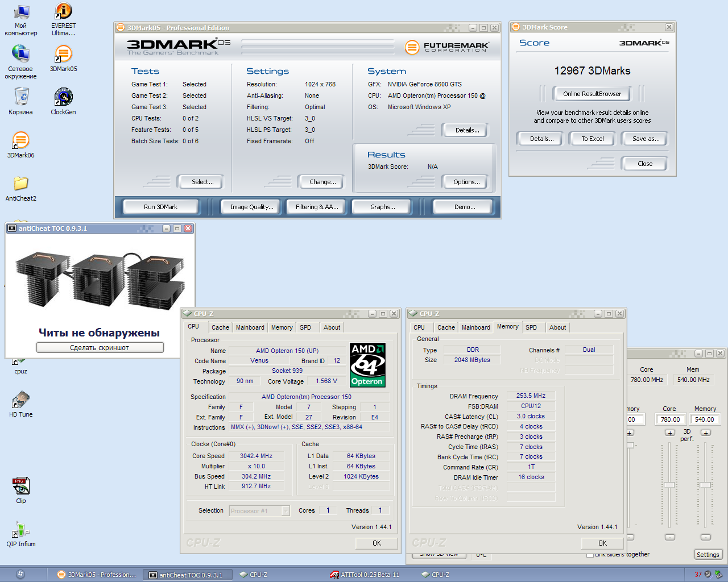Open the Network Neighborhood desktop icon
Screen dimensions: 728x582
(21, 63)
